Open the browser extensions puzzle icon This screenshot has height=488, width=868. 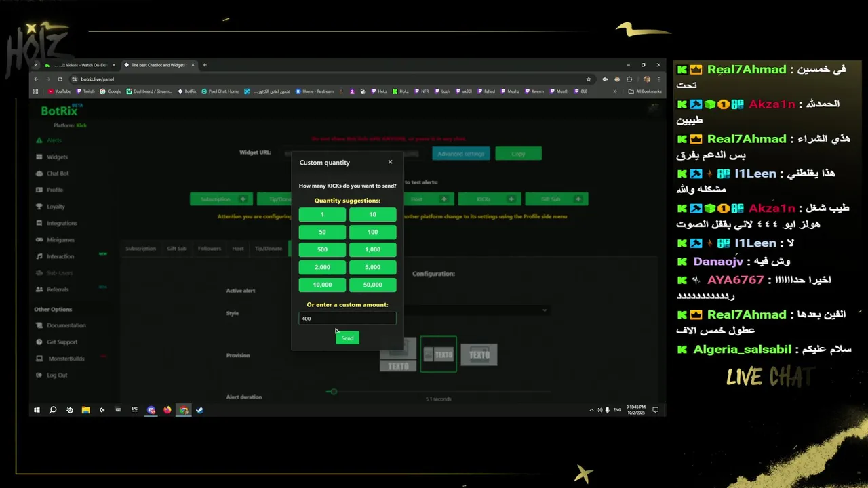629,79
